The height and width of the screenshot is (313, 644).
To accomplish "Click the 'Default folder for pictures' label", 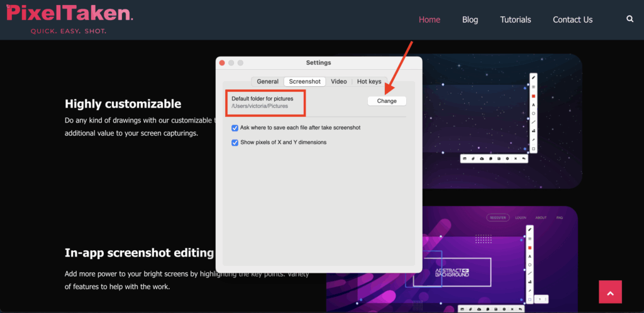I will 262,99.
